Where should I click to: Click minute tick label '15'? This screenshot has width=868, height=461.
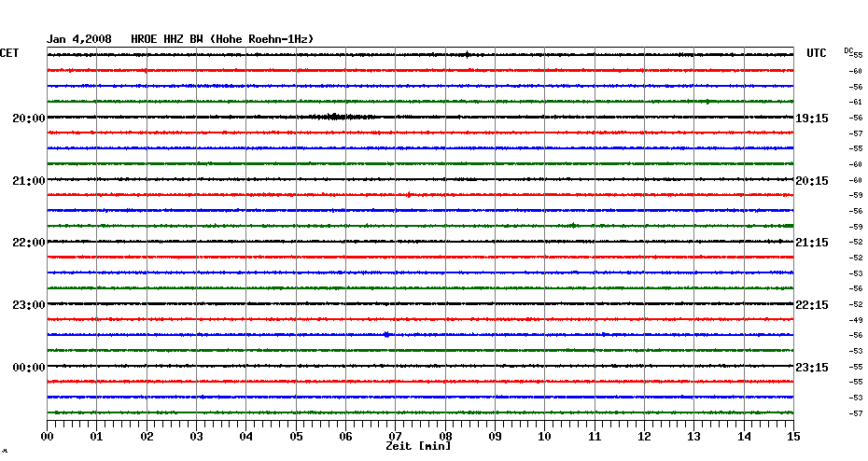793,437
